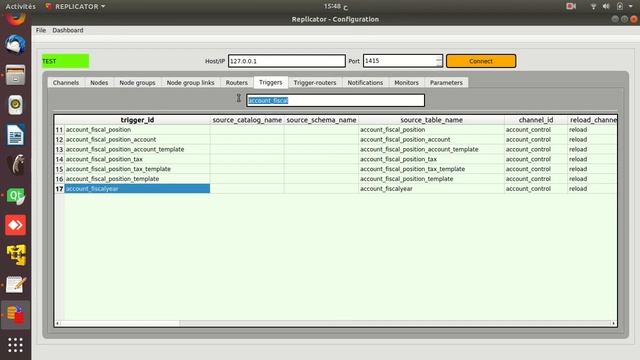Open the File menu
Image resolution: width=640 pixels, height=360 pixels.
[x=41, y=30]
